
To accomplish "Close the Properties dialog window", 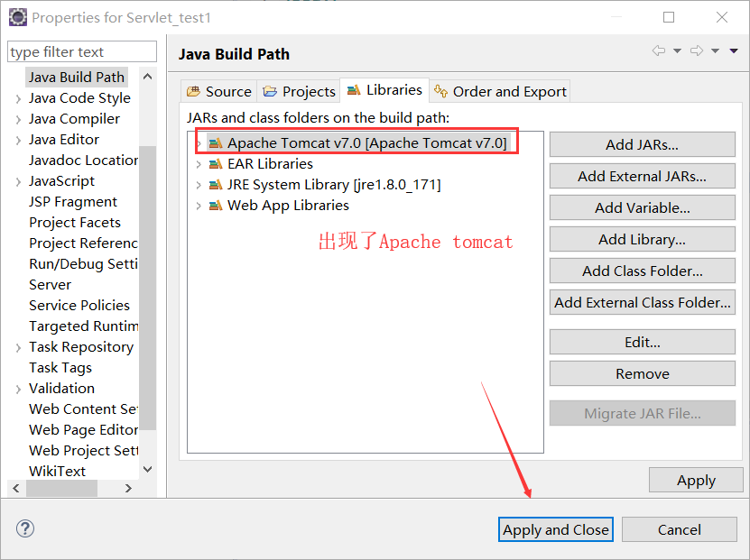I will tap(722, 17).
